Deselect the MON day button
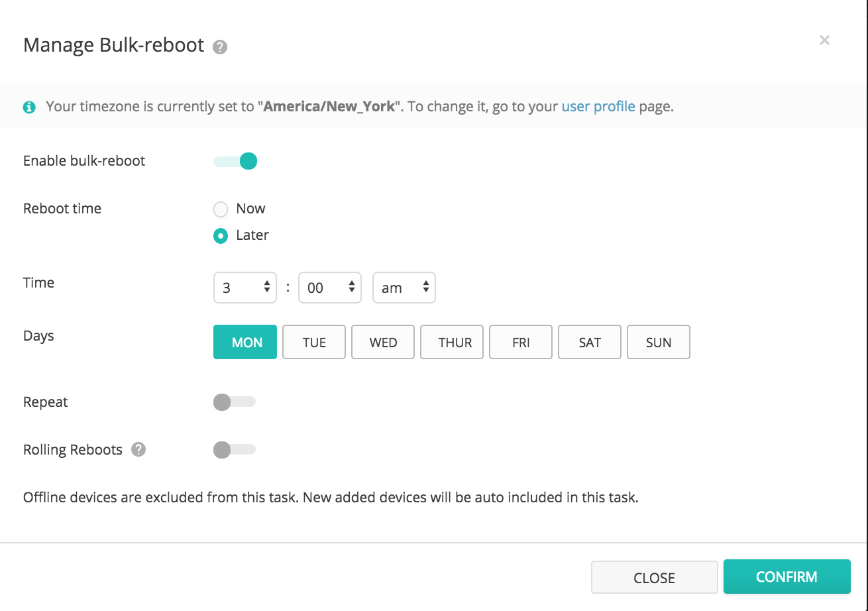 247,342
